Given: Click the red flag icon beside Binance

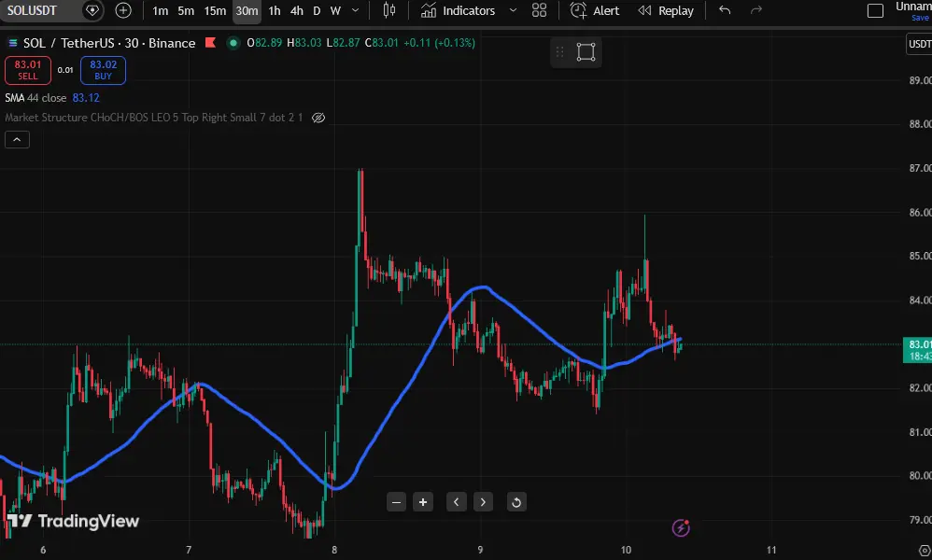Looking at the screenshot, I should click(x=210, y=43).
